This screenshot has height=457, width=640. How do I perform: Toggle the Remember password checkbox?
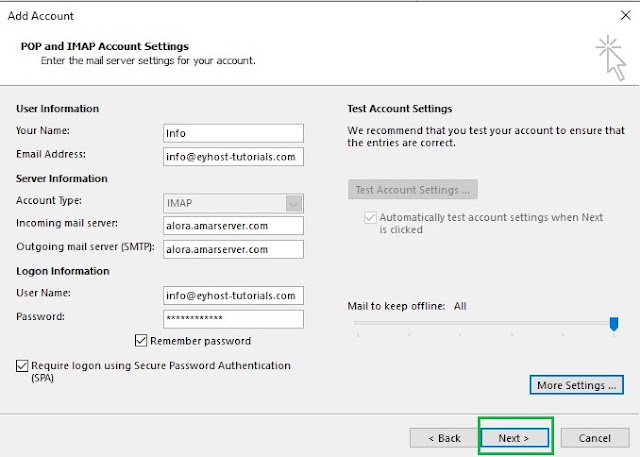click(141, 341)
